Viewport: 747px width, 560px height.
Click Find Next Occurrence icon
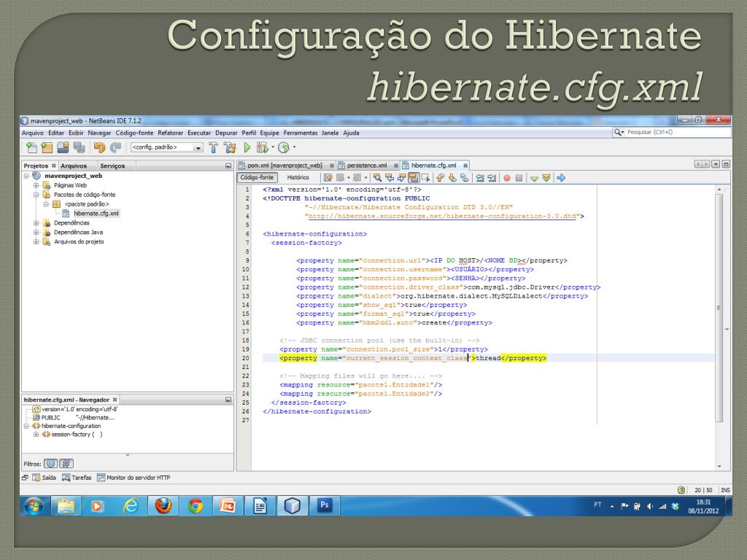(401, 178)
